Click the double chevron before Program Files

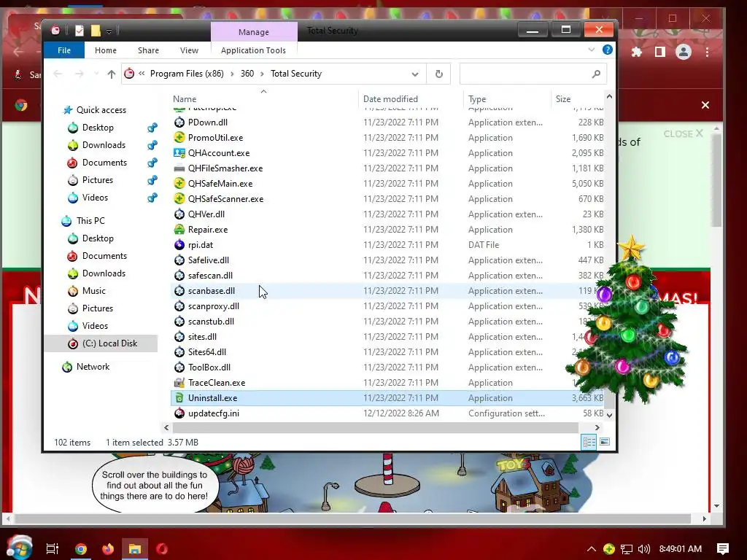pyautogui.click(x=142, y=74)
